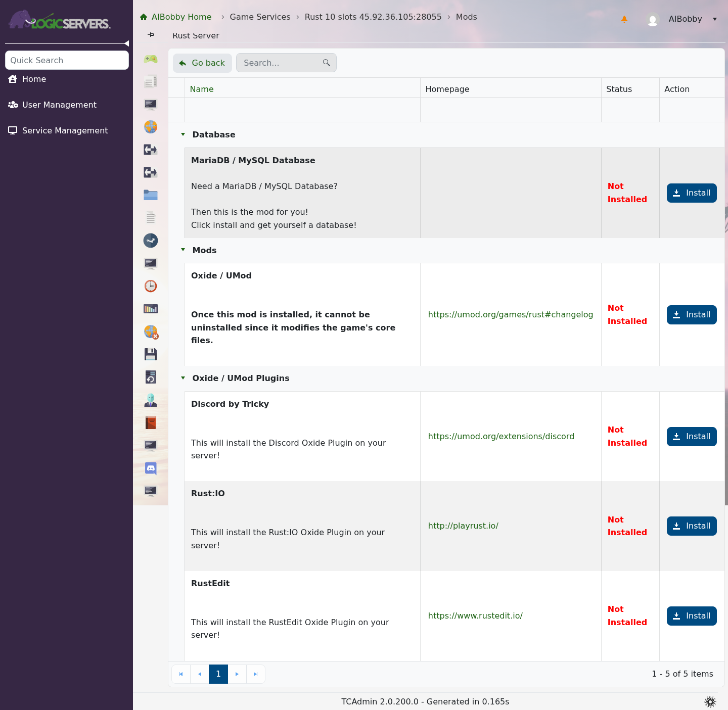728x710 pixels.
Task: Install MariaDB / MySQL Database
Action: click(x=692, y=193)
